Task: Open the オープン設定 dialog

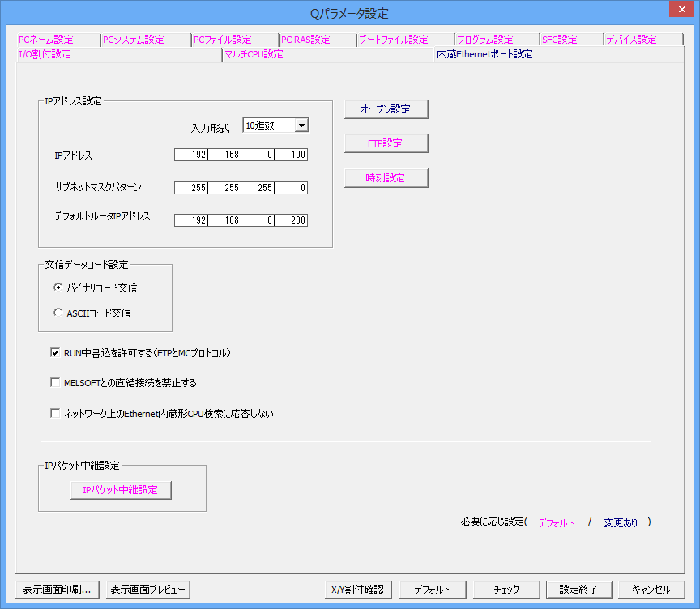Action: [386, 109]
